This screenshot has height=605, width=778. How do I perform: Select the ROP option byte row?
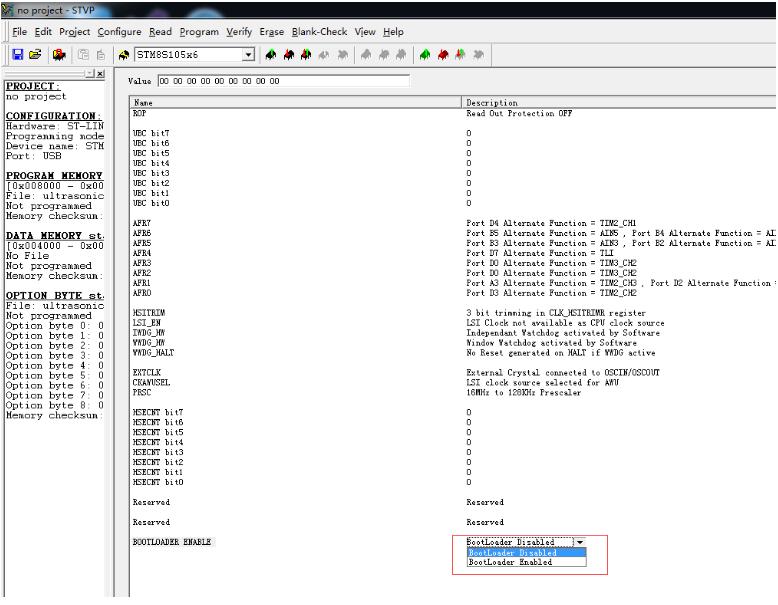tap(140, 113)
